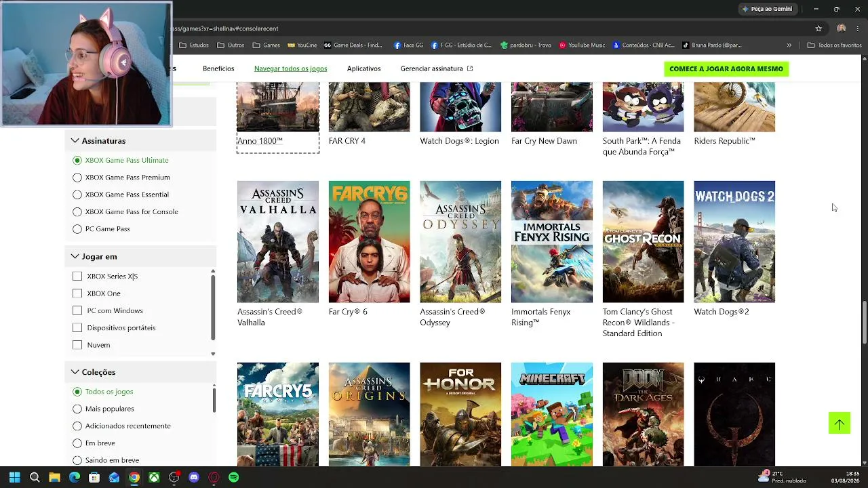This screenshot has width=868, height=488.
Task: Open the Todos os favoritos folder
Action: (834, 45)
